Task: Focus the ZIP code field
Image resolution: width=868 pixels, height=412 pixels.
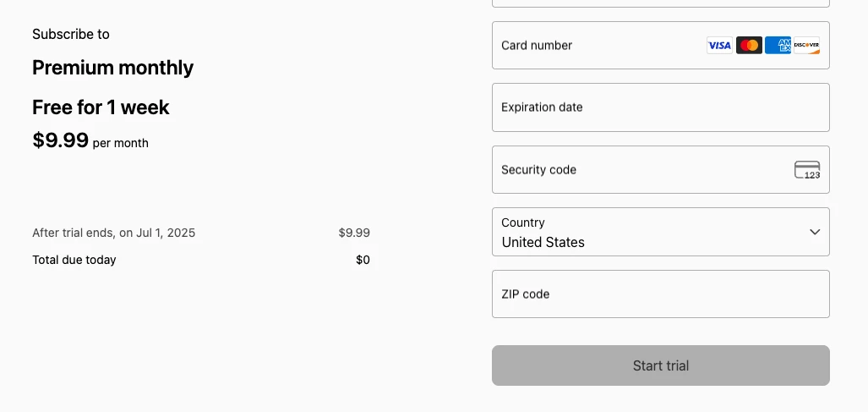Action: coord(660,294)
